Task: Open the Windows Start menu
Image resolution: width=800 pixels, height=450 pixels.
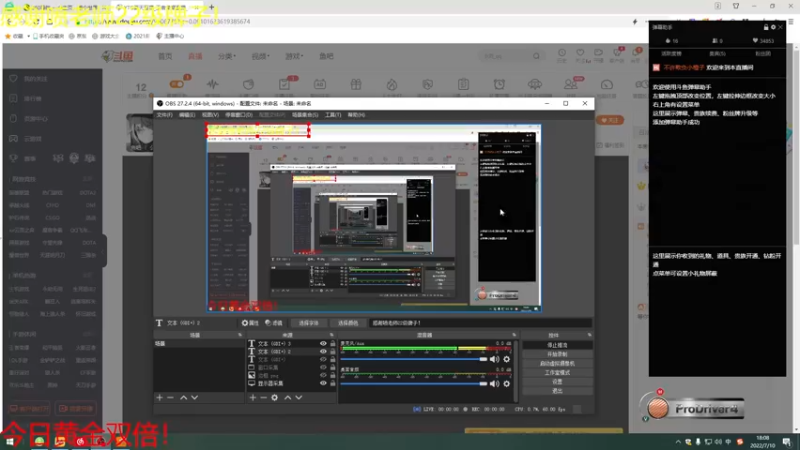Action: click(10, 442)
